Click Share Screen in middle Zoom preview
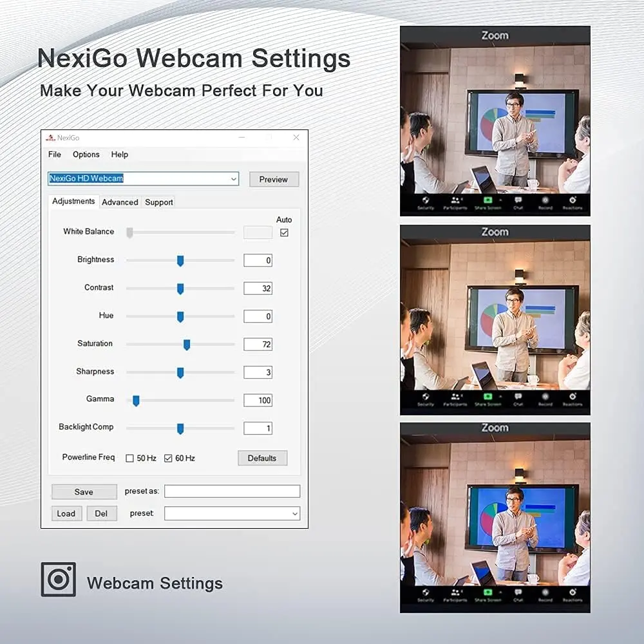The height and width of the screenshot is (644, 644). point(488,397)
